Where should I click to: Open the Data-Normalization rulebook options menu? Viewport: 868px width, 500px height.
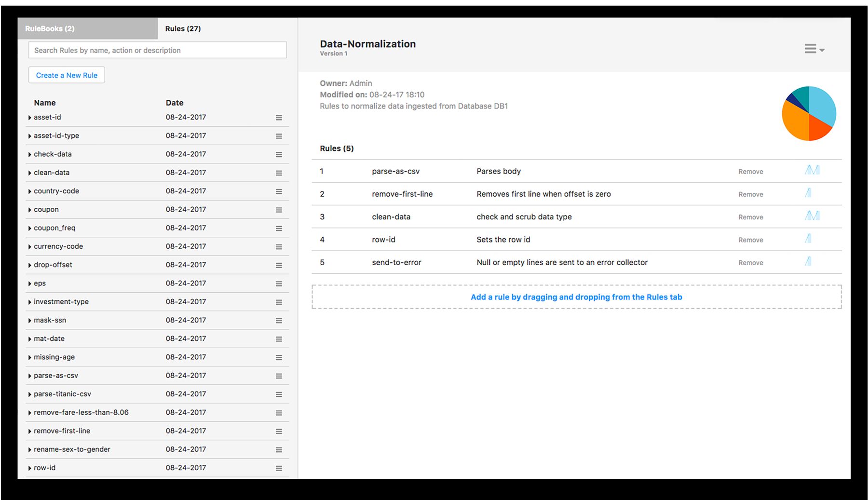pos(814,49)
